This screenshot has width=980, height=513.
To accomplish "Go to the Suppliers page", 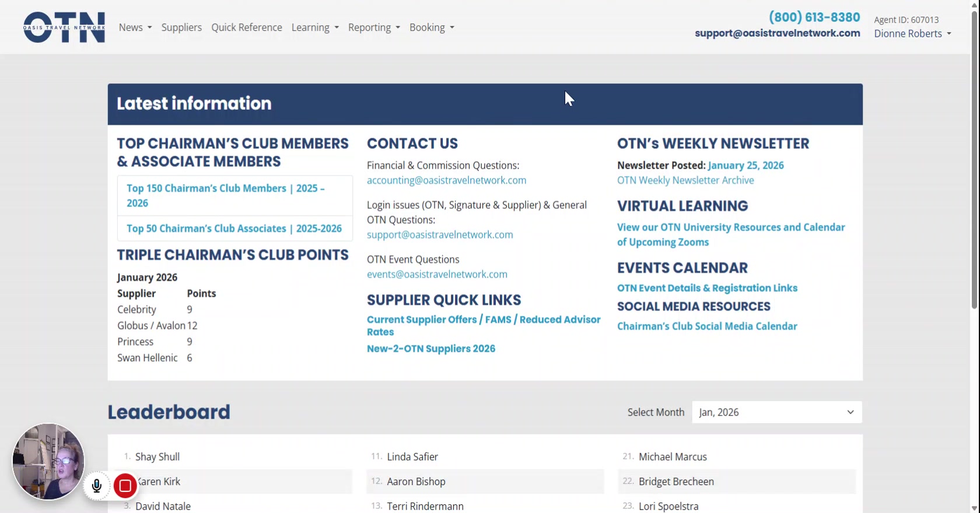I will coord(181,27).
